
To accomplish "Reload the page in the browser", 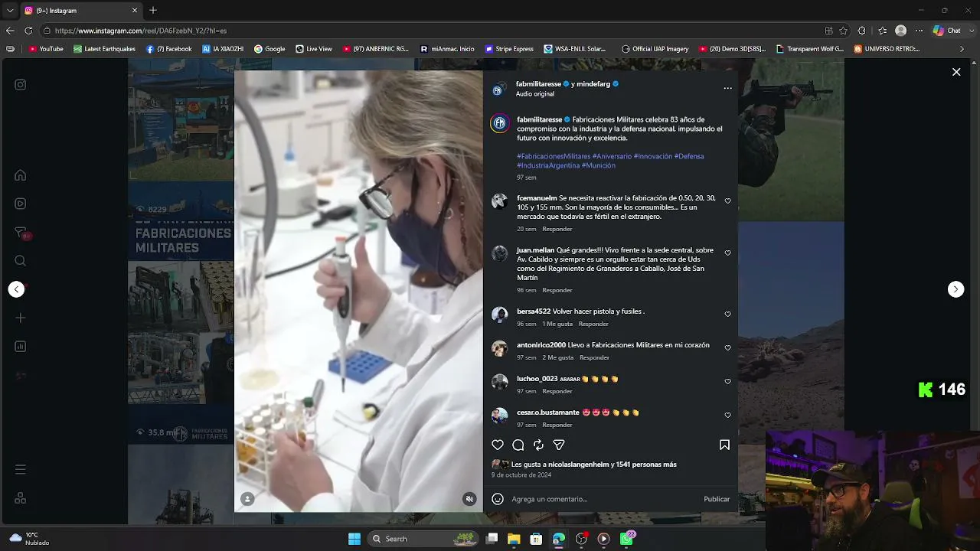I will pos(28,31).
